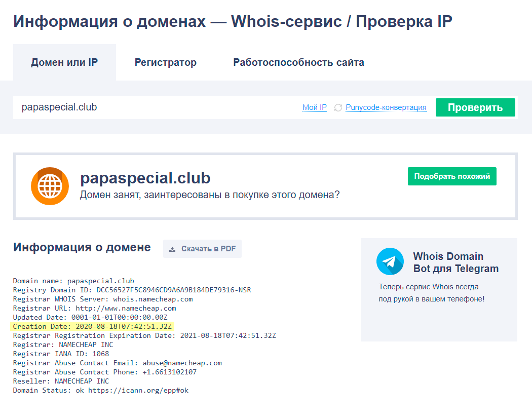Download domain info via Скачать в PDF
Image resolution: width=532 pixels, height=420 pixels.
(202, 249)
